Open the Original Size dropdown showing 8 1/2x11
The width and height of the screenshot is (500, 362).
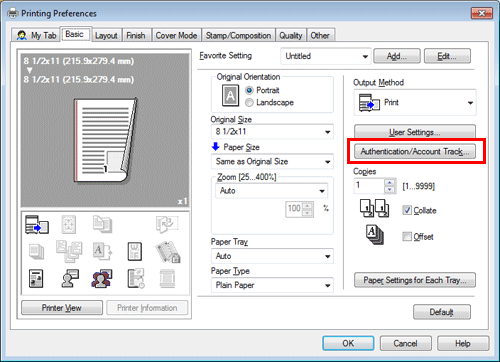[272, 132]
